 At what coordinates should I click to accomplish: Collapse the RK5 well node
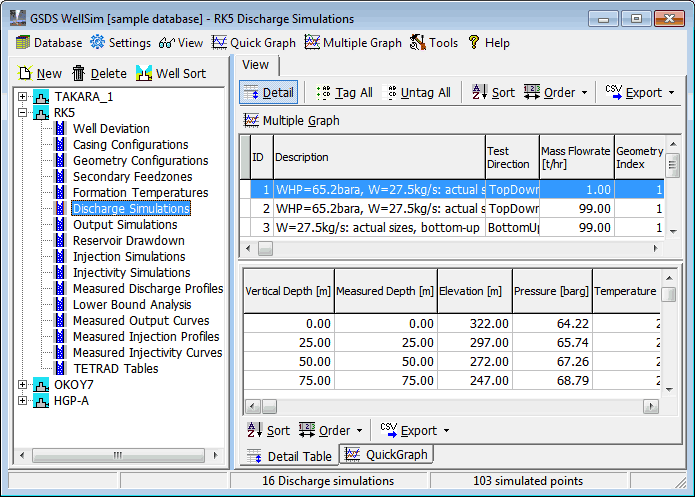click(22, 113)
